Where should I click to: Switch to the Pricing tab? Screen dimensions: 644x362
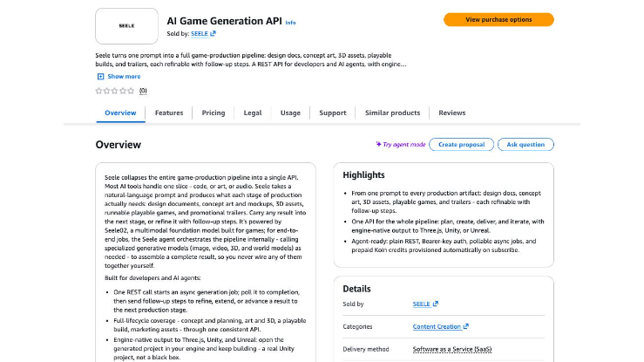214,113
